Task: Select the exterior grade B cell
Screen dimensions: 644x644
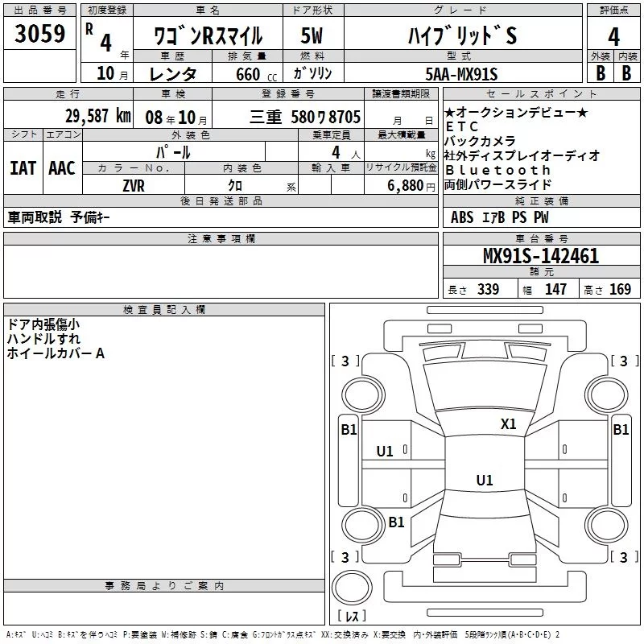Action: pyautogui.click(x=601, y=73)
